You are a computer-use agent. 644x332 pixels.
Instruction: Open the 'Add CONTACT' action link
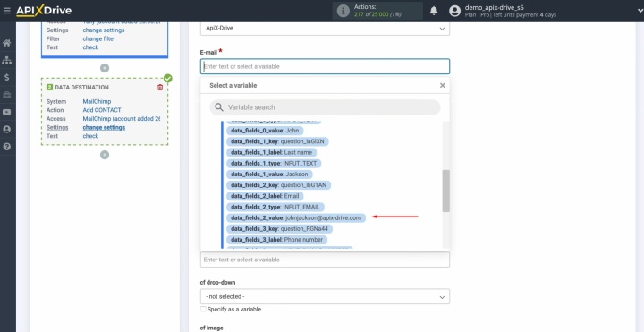[x=102, y=110]
